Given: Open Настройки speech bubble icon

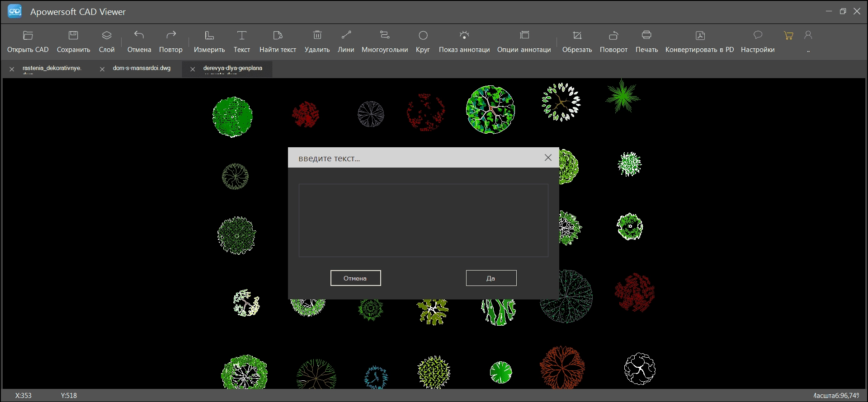Looking at the screenshot, I should pyautogui.click(x=758, y=35).
